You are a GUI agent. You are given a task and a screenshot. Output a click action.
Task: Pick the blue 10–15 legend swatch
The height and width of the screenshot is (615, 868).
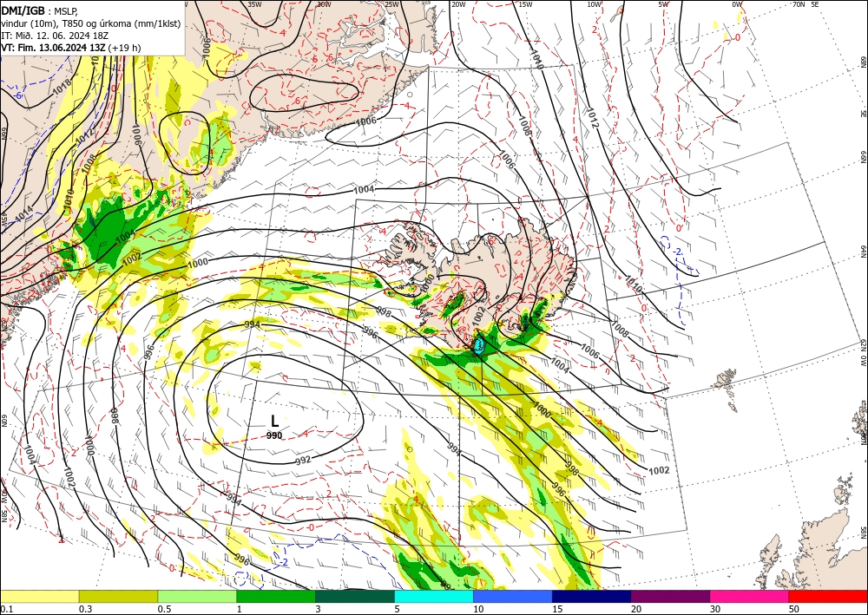pos(513,596)
